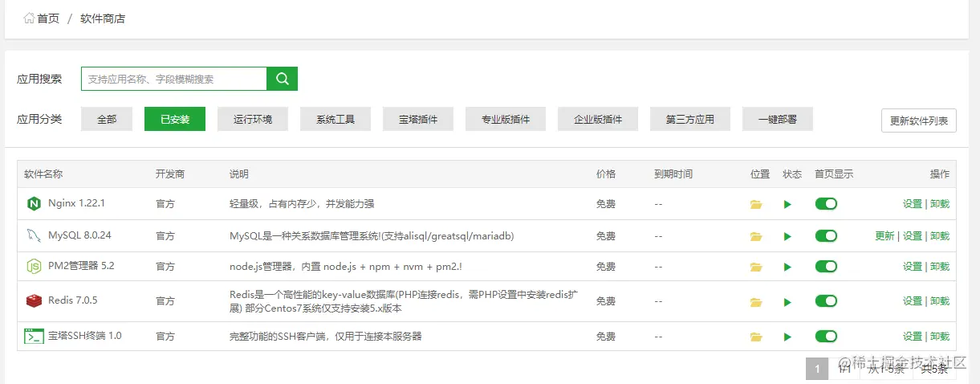This screenshot has width=980, height=384.
Task: Click 设置 link for Nginx
Action: click(x=912, y=204)
